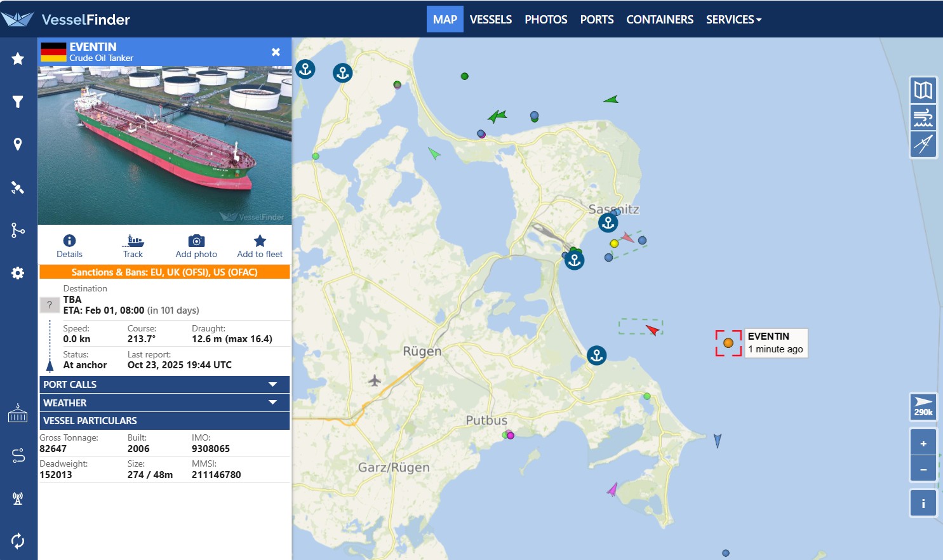Select the orange EVENTIN vessel marker
Screen dimensions: 943x560
(x=728, y=343)
